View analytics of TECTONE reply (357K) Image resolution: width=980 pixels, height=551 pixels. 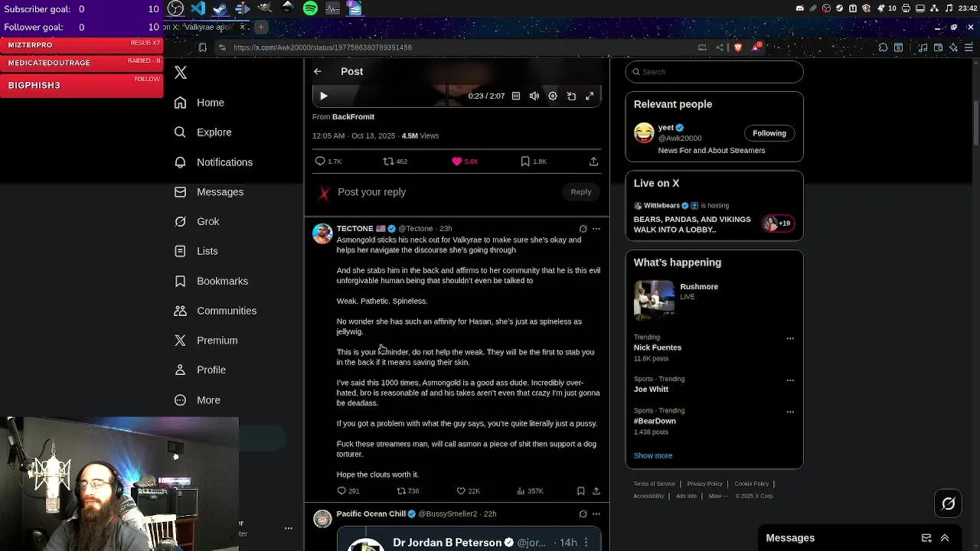pyautogui.click(x=530, y=491)
